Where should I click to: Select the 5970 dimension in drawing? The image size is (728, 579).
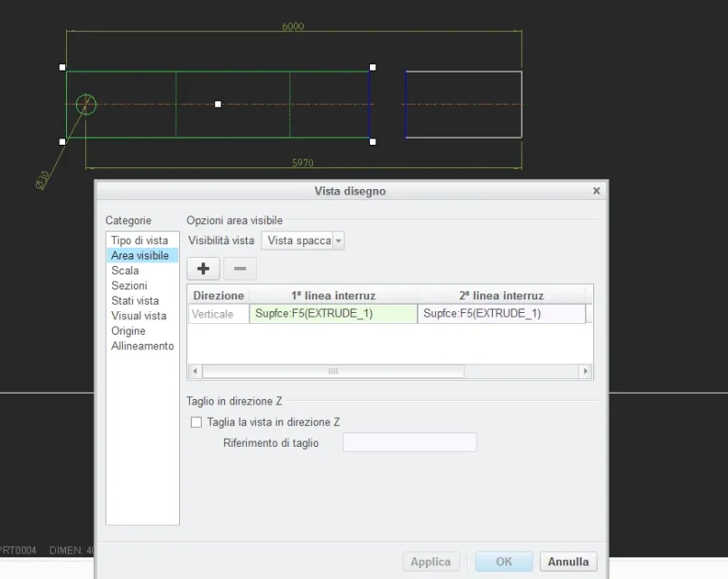pos(303,163)
